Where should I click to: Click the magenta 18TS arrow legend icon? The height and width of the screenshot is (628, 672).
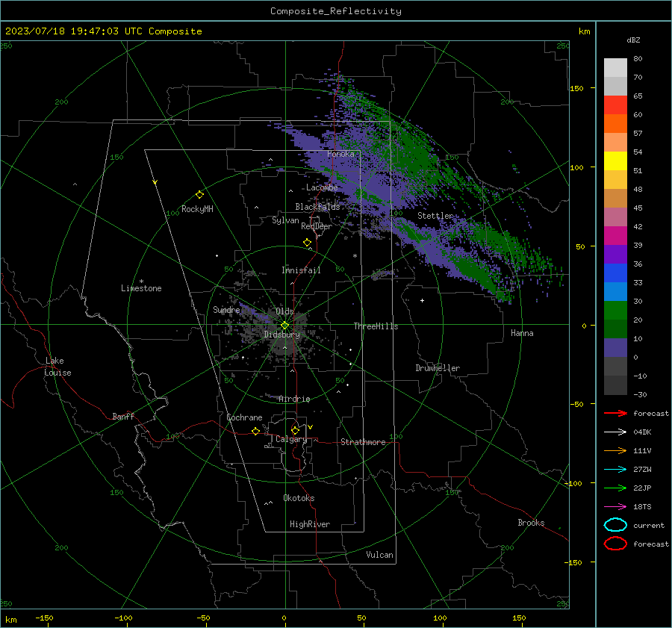(615, 507)
